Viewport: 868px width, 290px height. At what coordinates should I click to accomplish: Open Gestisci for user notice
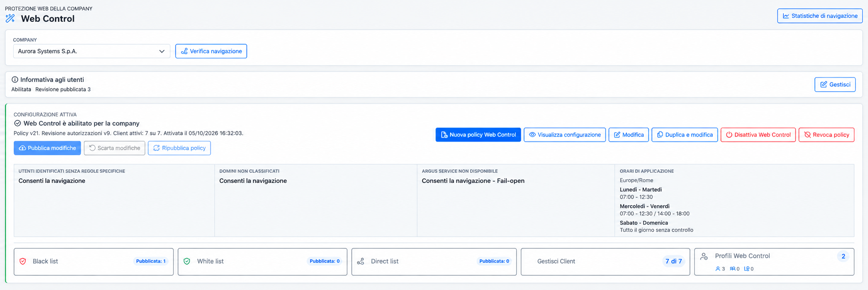click(x=835, y=84)
